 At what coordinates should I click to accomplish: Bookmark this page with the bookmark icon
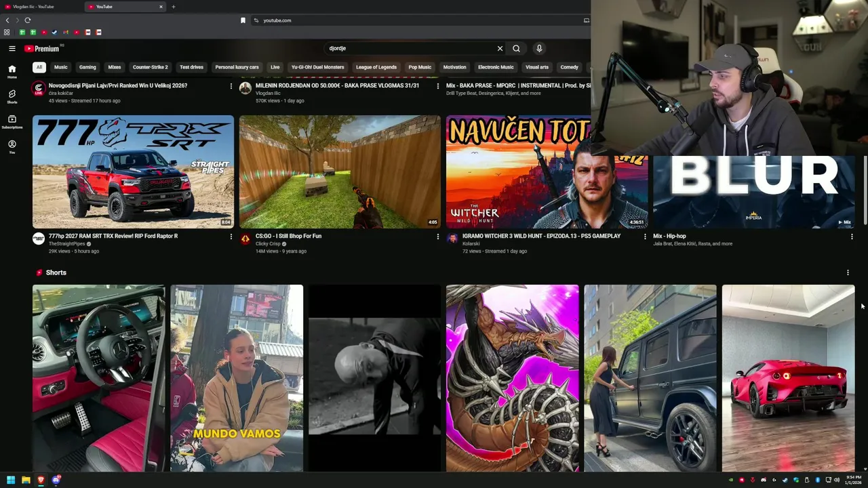coord(243,20)
